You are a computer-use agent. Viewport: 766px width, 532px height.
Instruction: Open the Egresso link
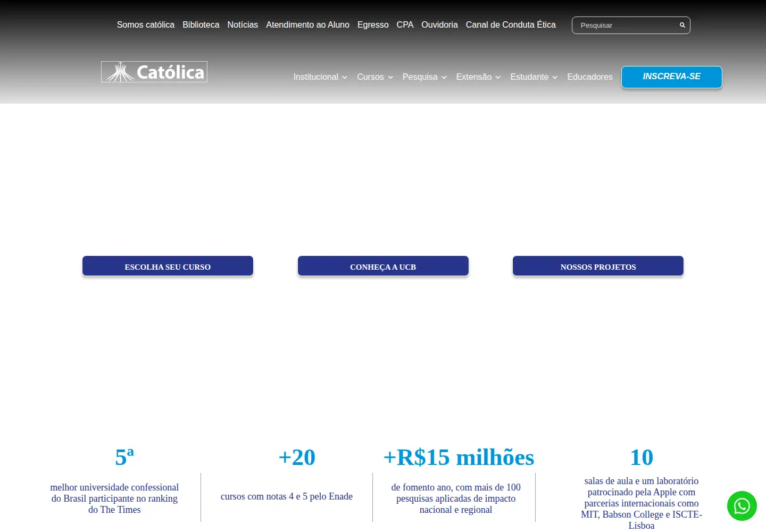373,25
